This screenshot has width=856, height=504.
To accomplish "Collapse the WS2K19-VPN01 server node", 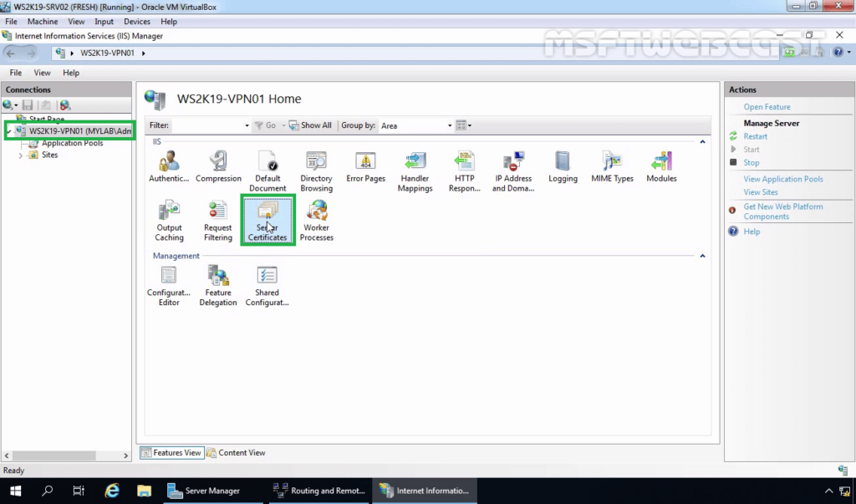I will point(8,131).
